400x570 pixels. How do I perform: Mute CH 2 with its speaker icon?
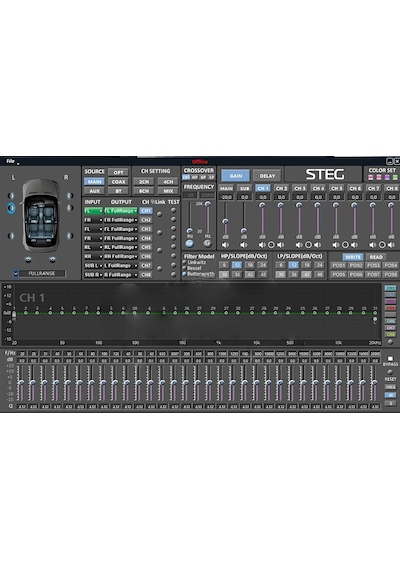click(281, 245)
